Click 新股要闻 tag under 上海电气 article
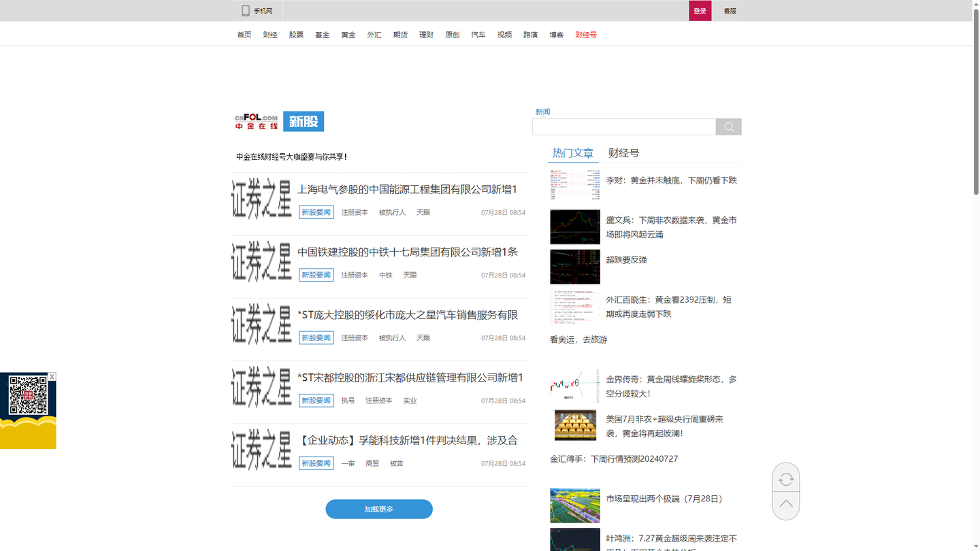 pos(316,212)
